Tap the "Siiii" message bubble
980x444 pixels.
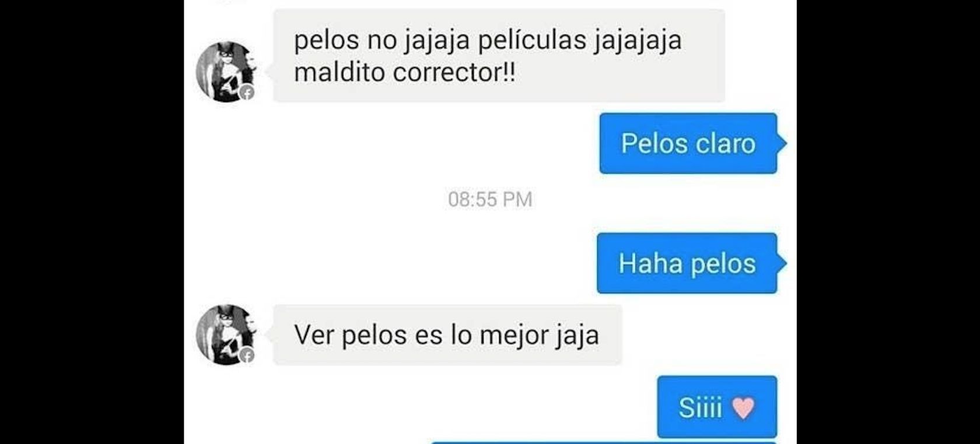point(717,407)
